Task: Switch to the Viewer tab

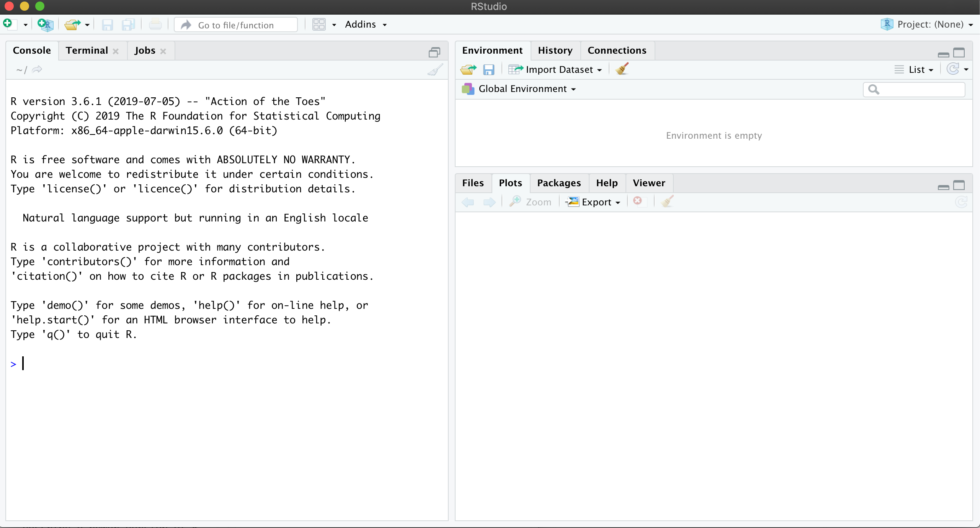Action: 649,183
